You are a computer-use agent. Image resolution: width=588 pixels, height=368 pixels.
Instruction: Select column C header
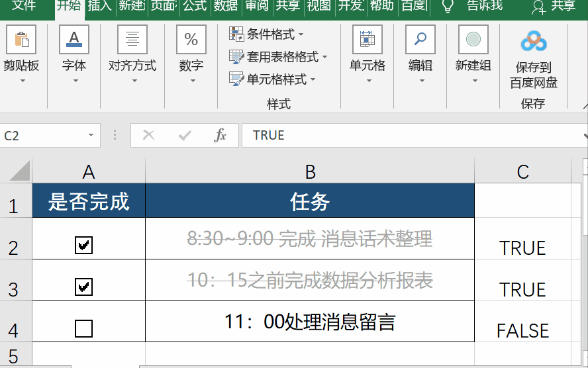(522, 171)
